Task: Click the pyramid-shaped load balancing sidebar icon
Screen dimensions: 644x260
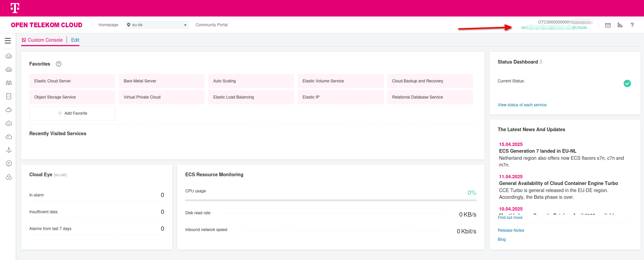Action: [9, 150]
